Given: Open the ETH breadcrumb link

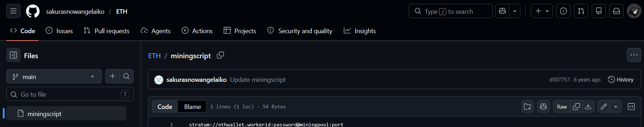Looking at the screenshot, I should 154,56.
